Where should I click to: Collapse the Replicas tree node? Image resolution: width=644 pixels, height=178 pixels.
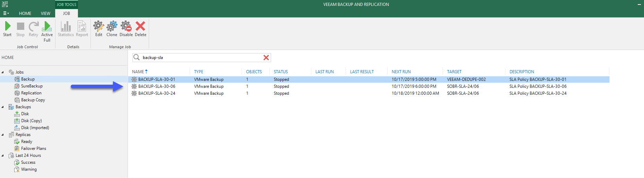[3, 135]
